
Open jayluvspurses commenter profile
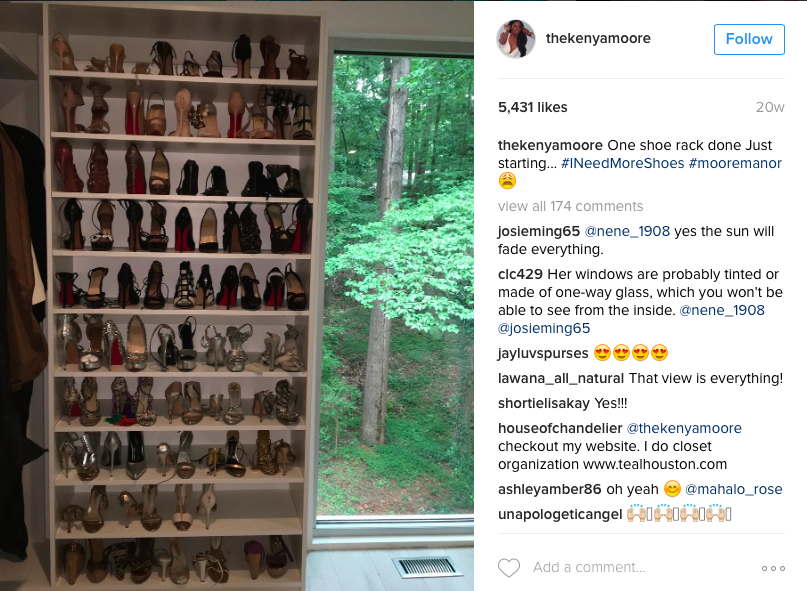[543, 354]
